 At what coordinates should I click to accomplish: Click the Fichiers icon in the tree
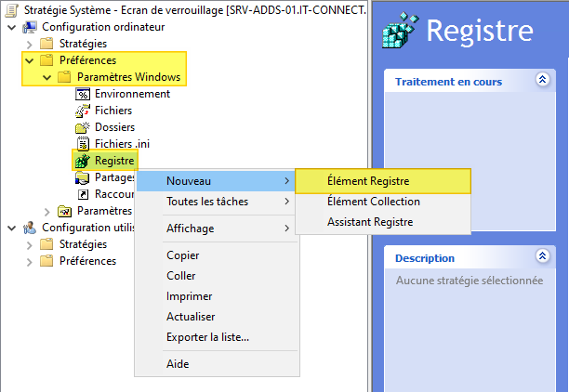click(83, 111)
